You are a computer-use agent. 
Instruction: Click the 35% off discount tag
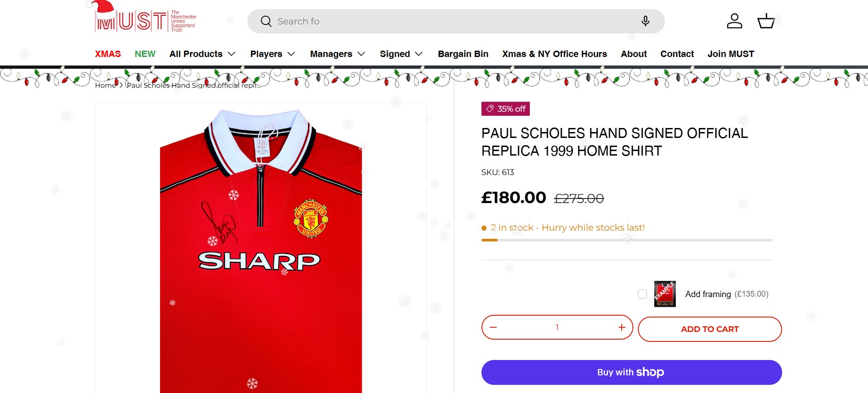pyautogui.click(x=505, y=109)
